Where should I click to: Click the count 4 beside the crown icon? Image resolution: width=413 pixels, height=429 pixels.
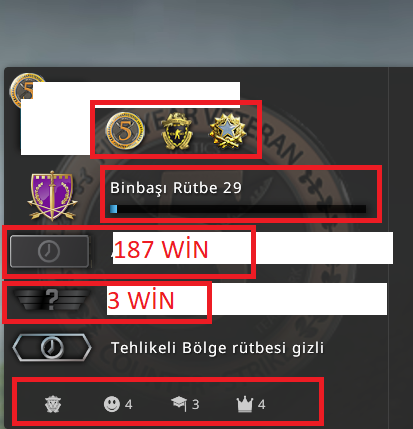point(262,404)
